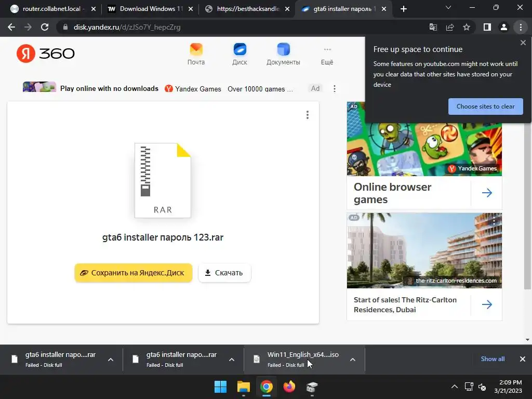
Task: Open the Chrome three-dot menu
Action: pyautogui.click(x=521, y=27)
